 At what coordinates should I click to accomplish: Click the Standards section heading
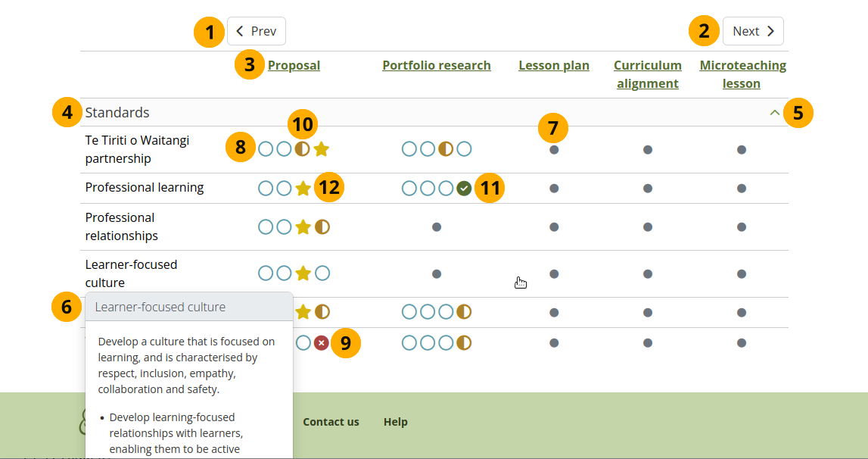[x=117, y=112]
